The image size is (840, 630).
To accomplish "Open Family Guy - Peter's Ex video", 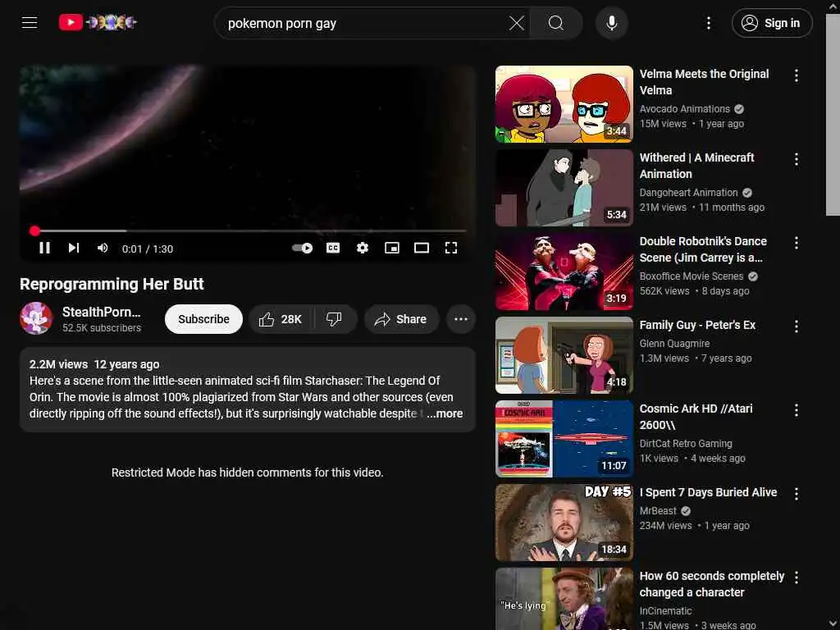I will pyautogui.click(x=697, y=325).
